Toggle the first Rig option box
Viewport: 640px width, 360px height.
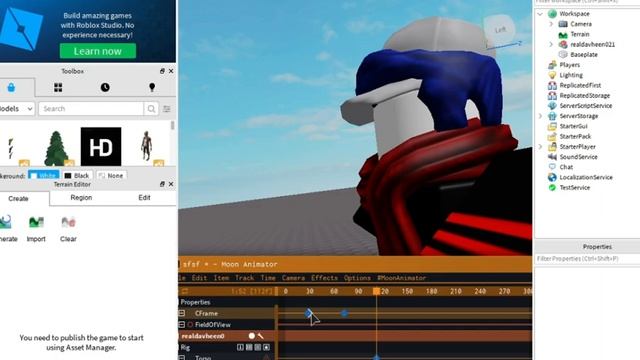click(x=240, y=347)
